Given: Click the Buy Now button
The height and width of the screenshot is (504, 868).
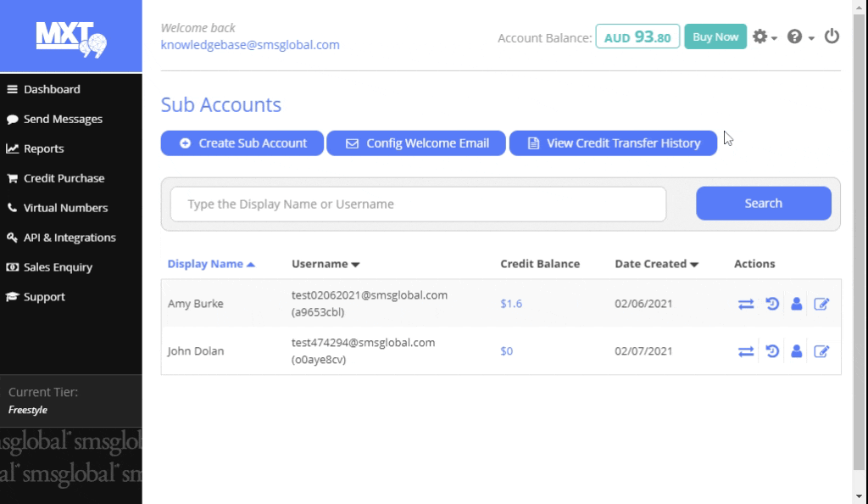Looking at the screenshot, I should 715,36.
